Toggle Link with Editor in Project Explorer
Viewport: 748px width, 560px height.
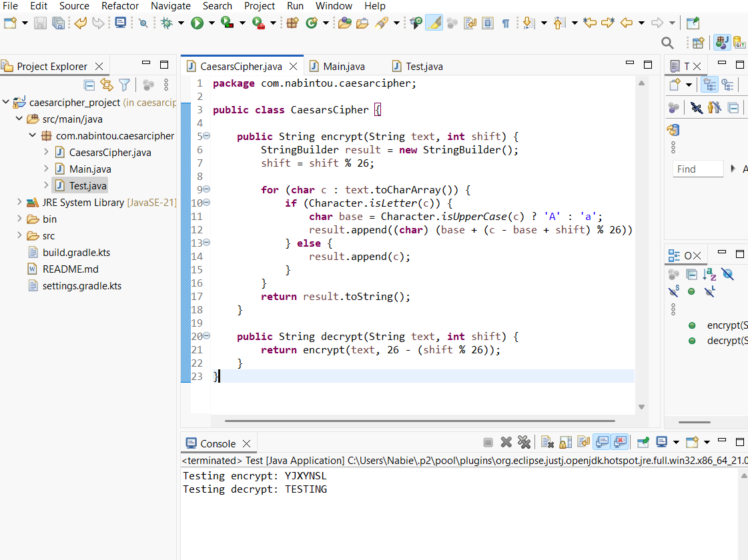107,85
